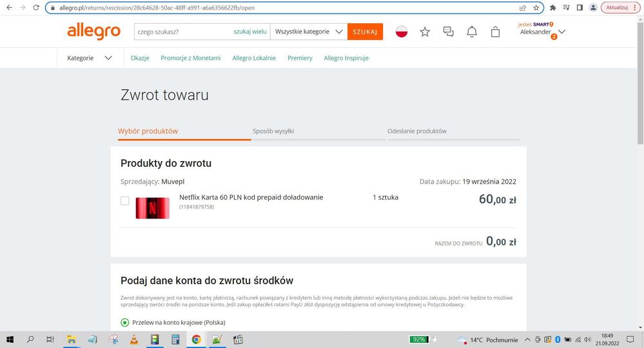Launch VLC media player from taskbar
644x348 pixels.
point(134,340)
